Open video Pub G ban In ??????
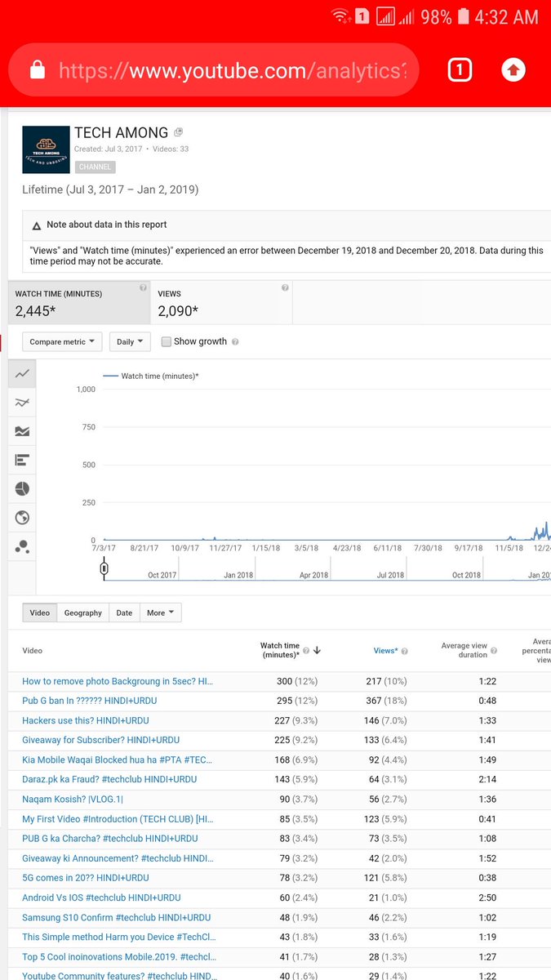 (x=90, y=701)
